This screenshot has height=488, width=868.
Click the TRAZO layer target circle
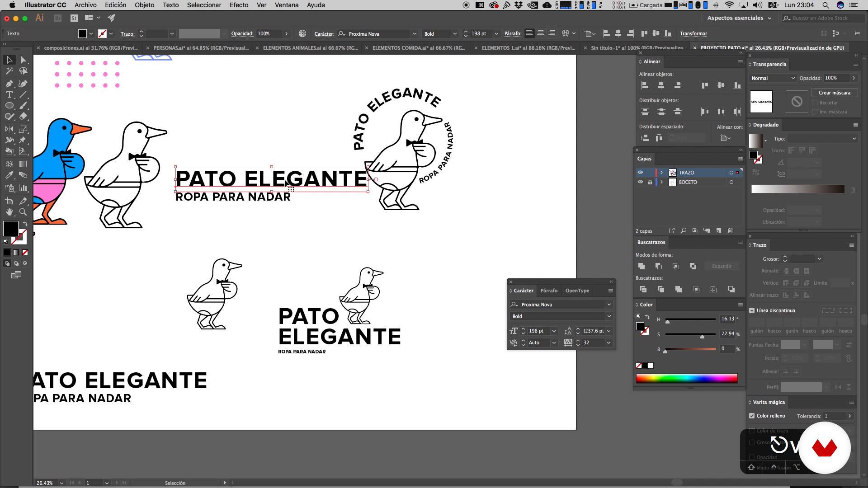pos(731,173)
